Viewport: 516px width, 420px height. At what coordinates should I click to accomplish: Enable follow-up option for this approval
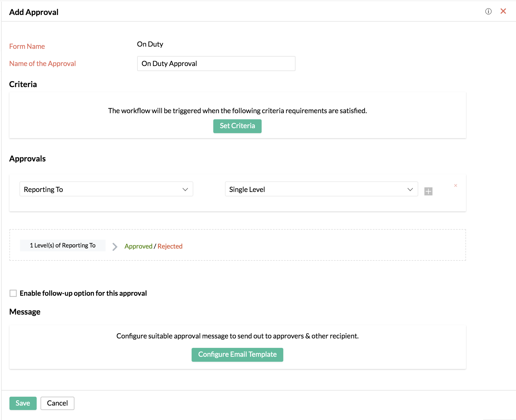[13, 293]
